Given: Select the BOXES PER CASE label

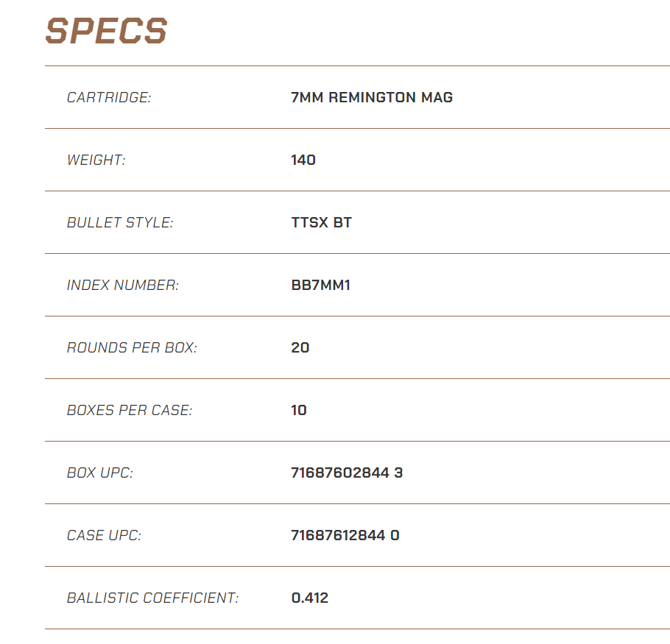Looking at the screenshot, I should tap(130, 410).
